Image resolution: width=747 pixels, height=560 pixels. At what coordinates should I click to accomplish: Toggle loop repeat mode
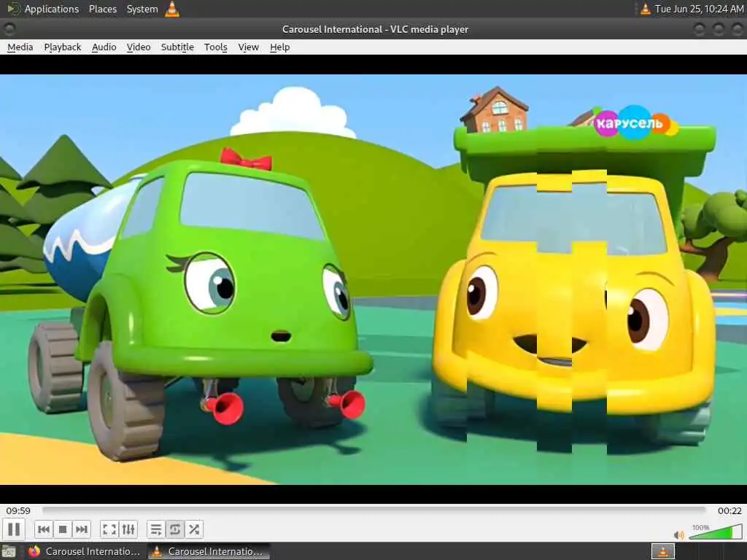coord(175,529)
